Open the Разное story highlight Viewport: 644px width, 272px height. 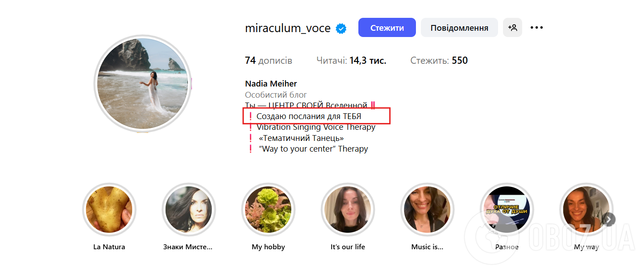(507, 210)
